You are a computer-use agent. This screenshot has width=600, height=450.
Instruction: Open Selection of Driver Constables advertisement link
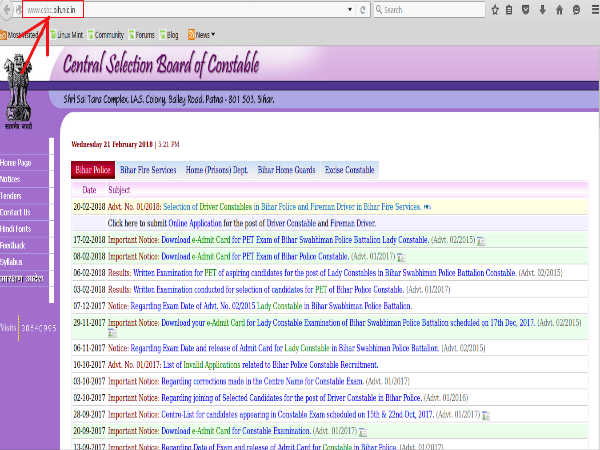pyautogui.click(x=292, y=207)
